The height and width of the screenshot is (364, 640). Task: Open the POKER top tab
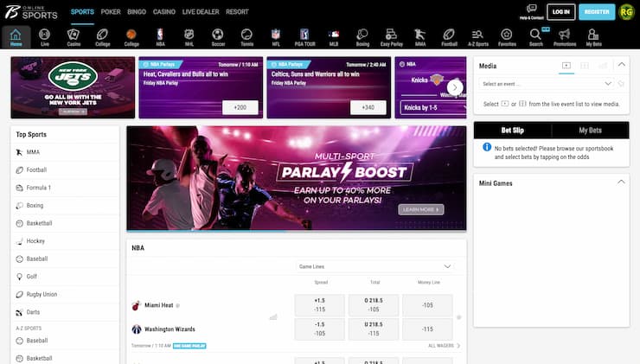[111, 12]
